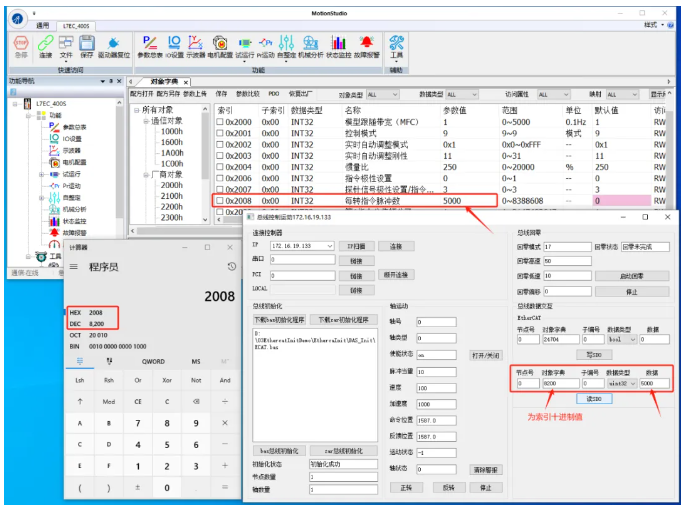This screenshot has height=510, width=686.
Task: Click the MotionStudio round application logo button
Action: tap(18, 19)
